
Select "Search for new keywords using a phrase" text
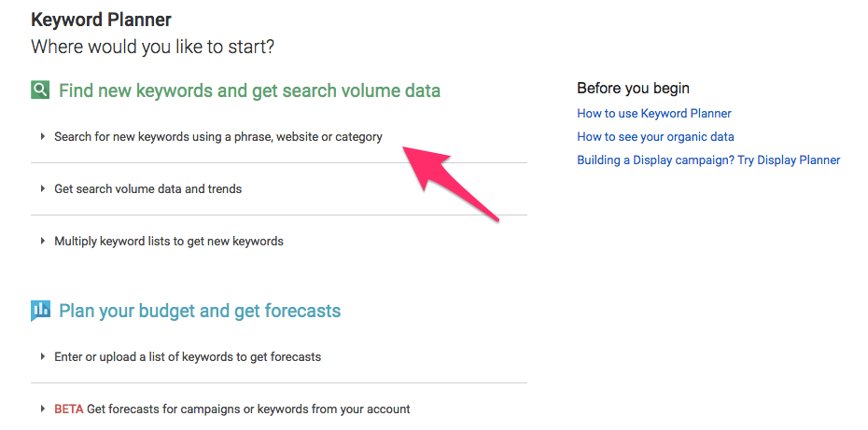(x=217, y=136)
